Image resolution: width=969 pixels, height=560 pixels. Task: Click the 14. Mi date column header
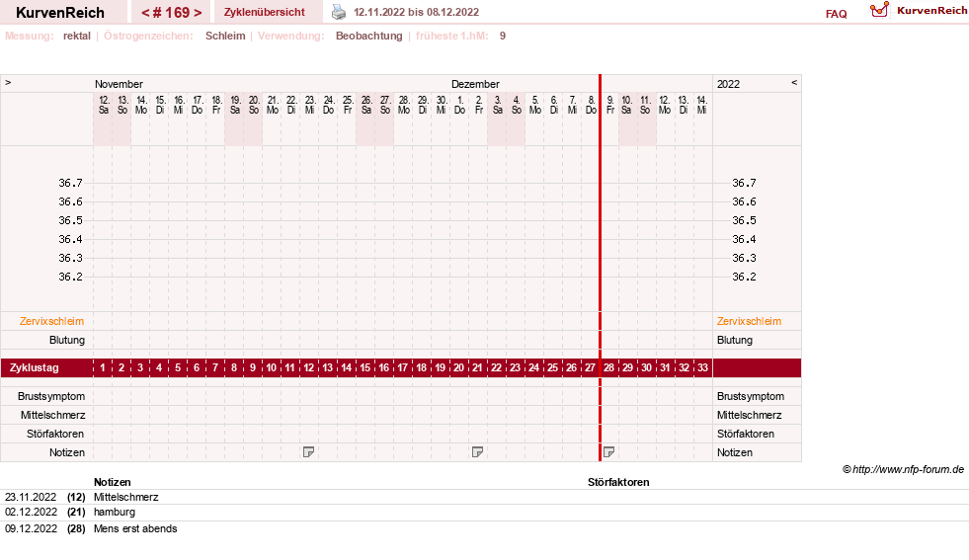[701, 105]
